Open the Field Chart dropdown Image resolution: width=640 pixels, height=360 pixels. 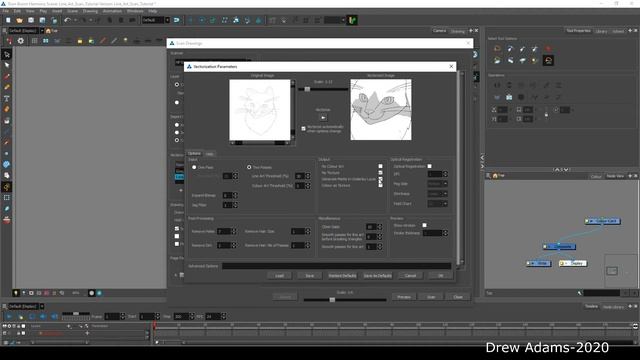tap(438, 203)
